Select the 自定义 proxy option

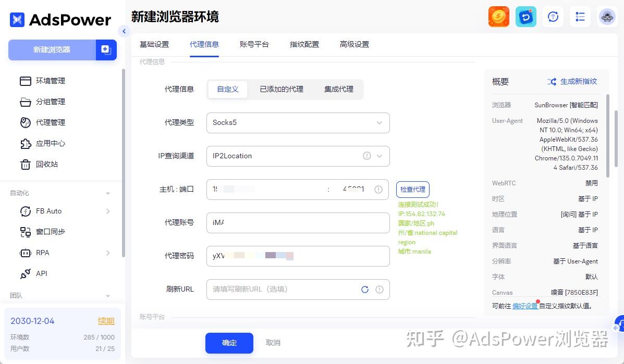(x=227, y=89)
